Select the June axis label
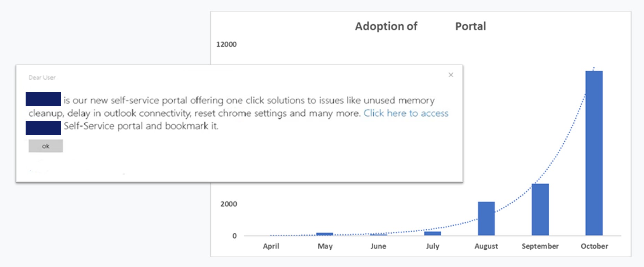Screen dimensions: 644x267 click(378, 246)
